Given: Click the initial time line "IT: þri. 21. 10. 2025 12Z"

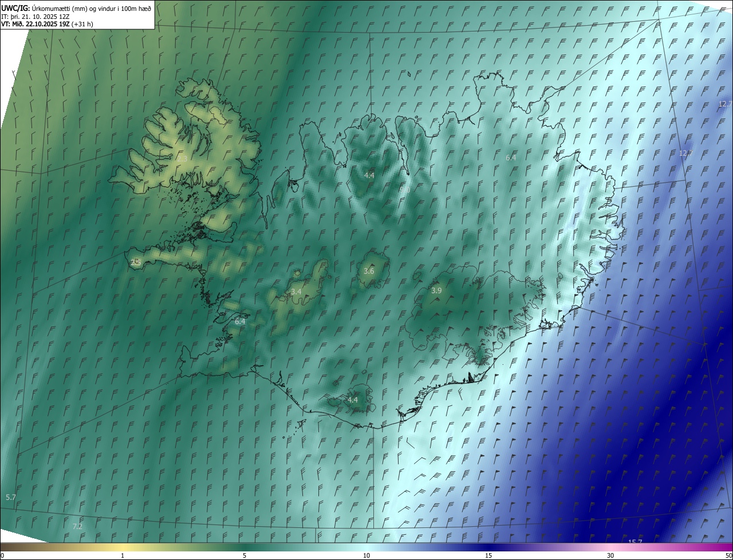Looking at the screenshot, I should (x=36, y=16).
